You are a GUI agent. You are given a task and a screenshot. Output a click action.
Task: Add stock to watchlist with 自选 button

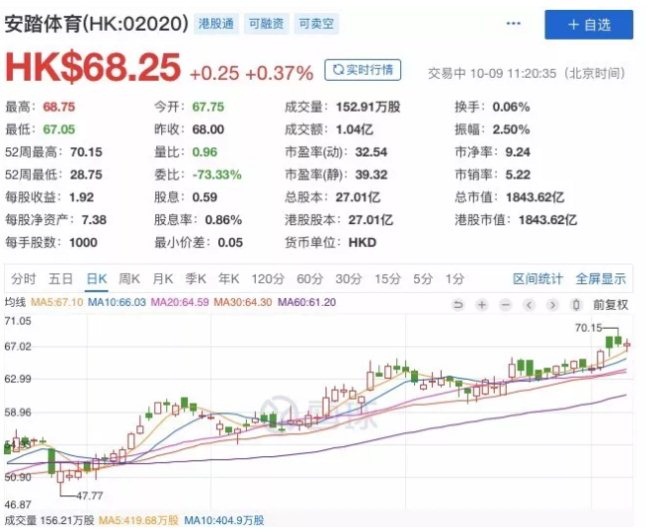pyautogui.click(x=588, y=25)
